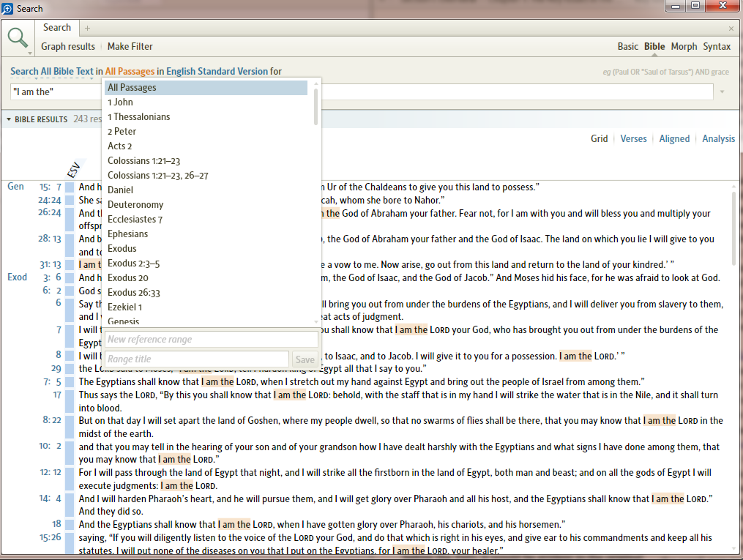Click the Range title field

pyautogui.click(x=197, y=359)
